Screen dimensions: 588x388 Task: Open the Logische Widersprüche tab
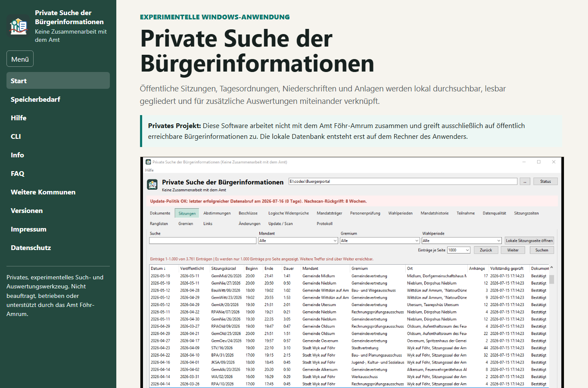(289, 213)
